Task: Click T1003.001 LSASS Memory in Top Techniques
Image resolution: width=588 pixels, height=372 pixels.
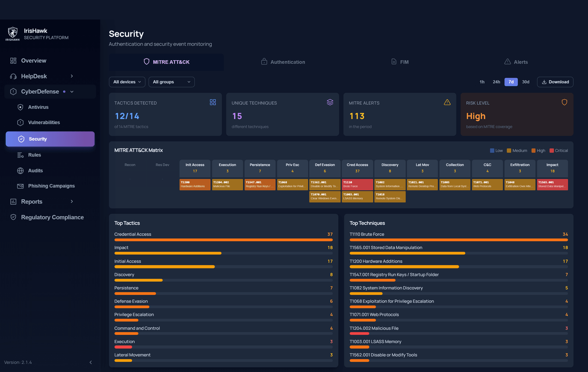Action: coord(459,344)
